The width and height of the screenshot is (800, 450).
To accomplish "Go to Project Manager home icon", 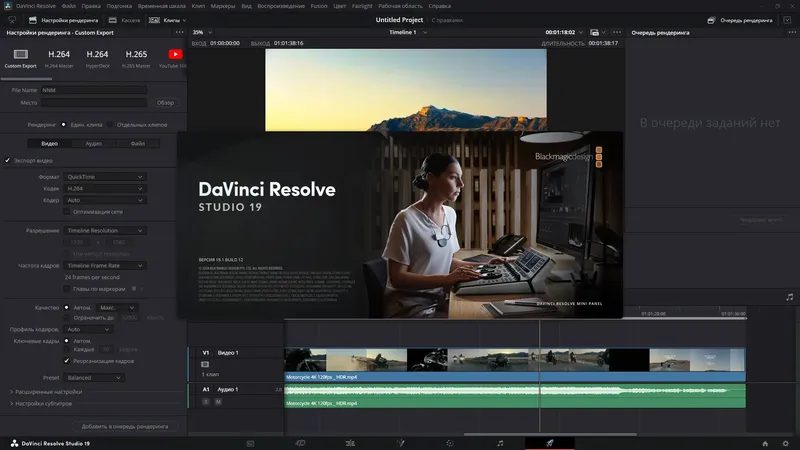I will (x=765, y=443).
